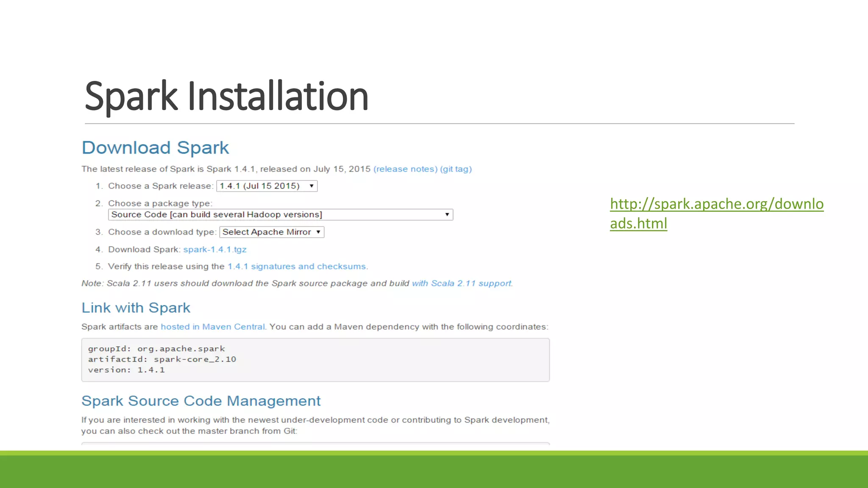
Task: Open the Spark release version dropdown
Action: click(x=267, y=186)
